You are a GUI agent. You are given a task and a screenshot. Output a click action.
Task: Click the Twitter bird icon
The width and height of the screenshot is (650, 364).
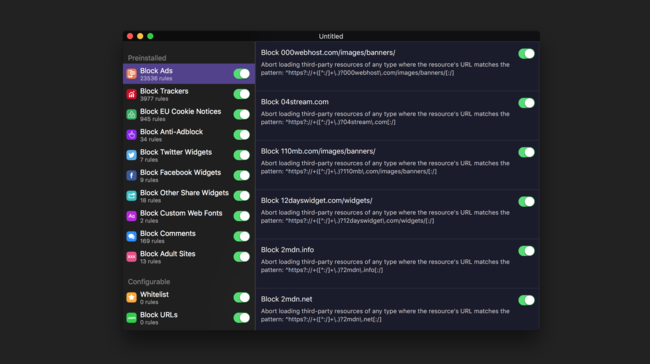click(x=131, y=155)
